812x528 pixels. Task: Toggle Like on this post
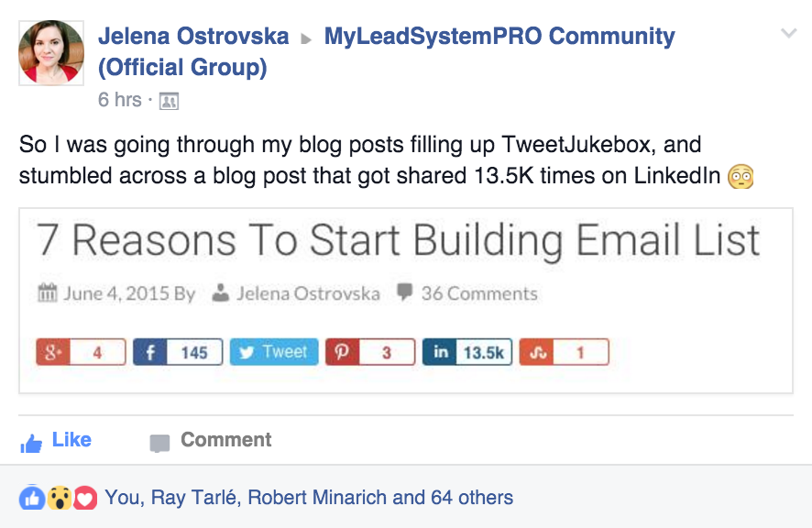pos(56,441)
